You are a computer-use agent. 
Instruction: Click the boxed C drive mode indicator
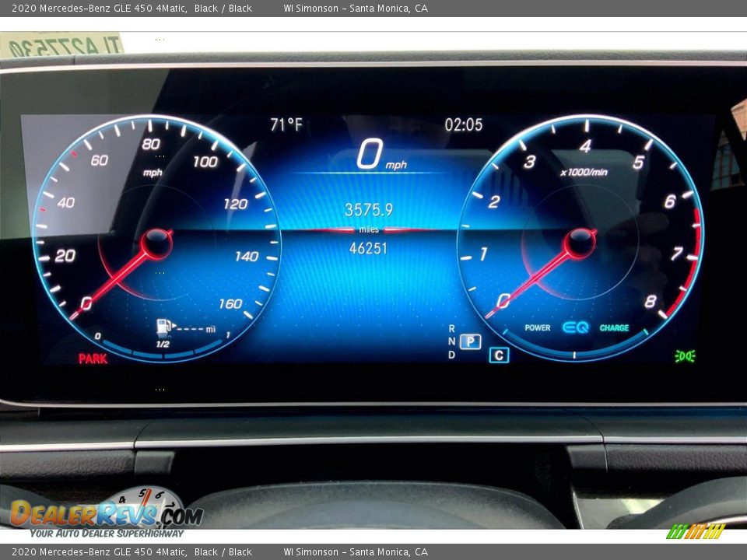click(500, 355)
